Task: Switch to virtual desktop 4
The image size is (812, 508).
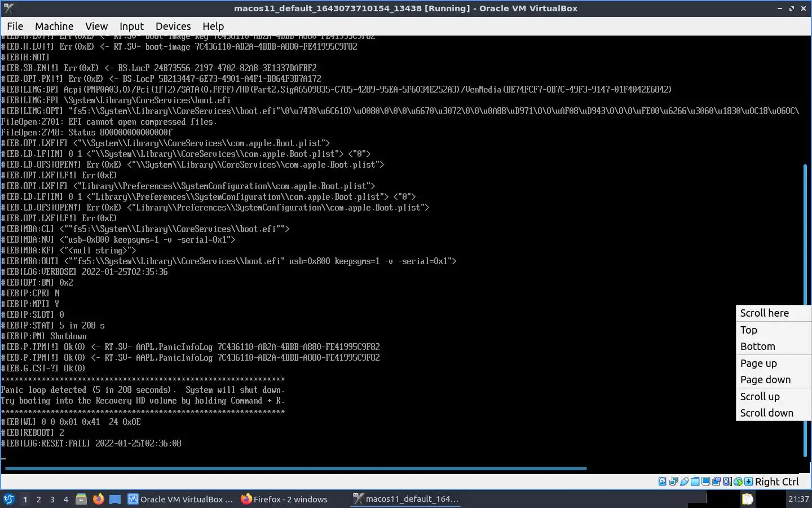Action: click(x=65, y=500)
